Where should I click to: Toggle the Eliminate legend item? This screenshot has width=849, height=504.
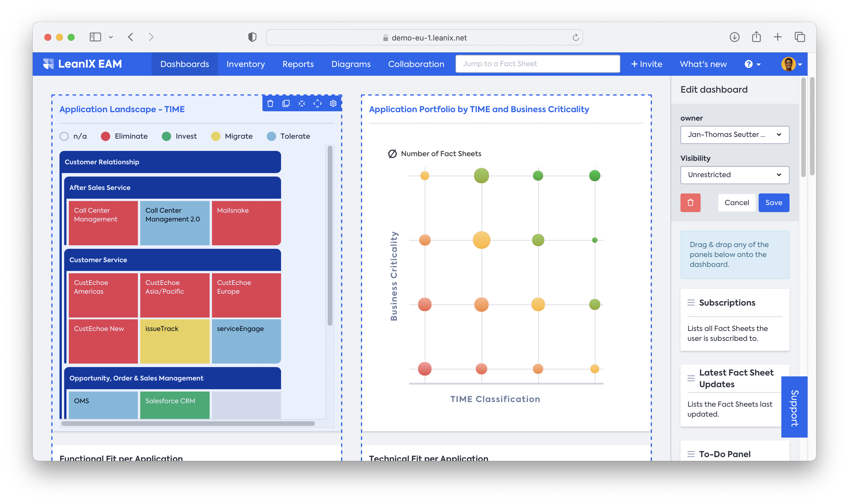coord(124,136)
